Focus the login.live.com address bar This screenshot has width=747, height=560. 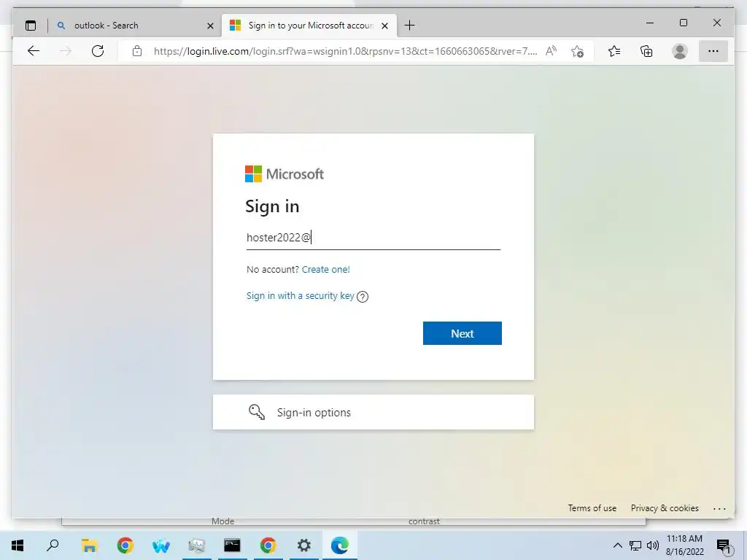345,52
